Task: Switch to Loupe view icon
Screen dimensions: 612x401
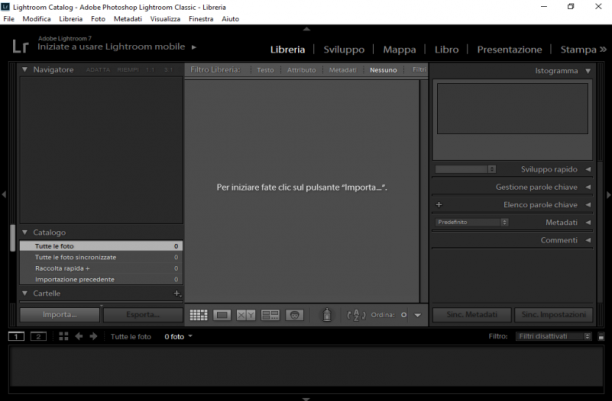Action: pos(222,315)
